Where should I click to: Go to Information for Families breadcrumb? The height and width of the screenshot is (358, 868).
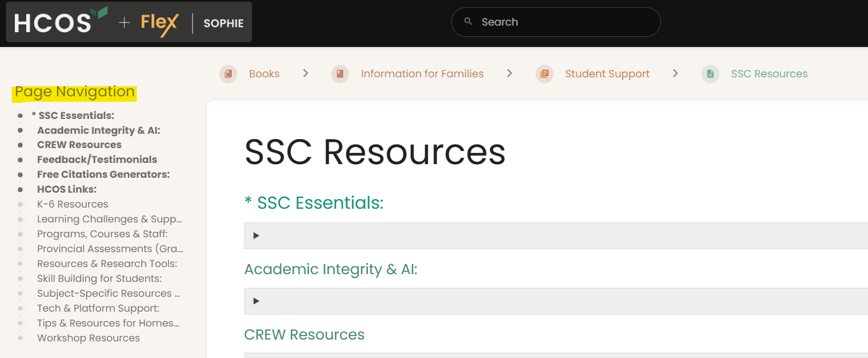tap(422, 74)
